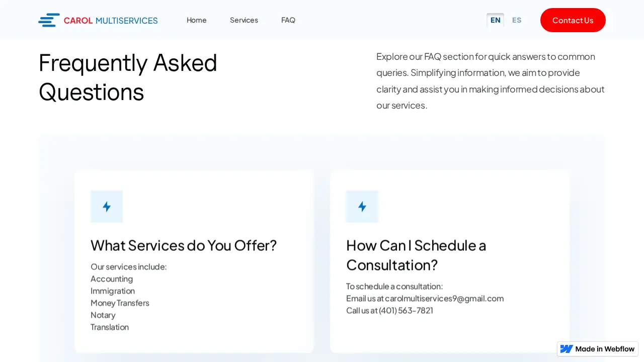Viewport: 644px width, 362px height.
Task: Click the Immigration service line
Action: pyautogui.click(x=113, y=291)
